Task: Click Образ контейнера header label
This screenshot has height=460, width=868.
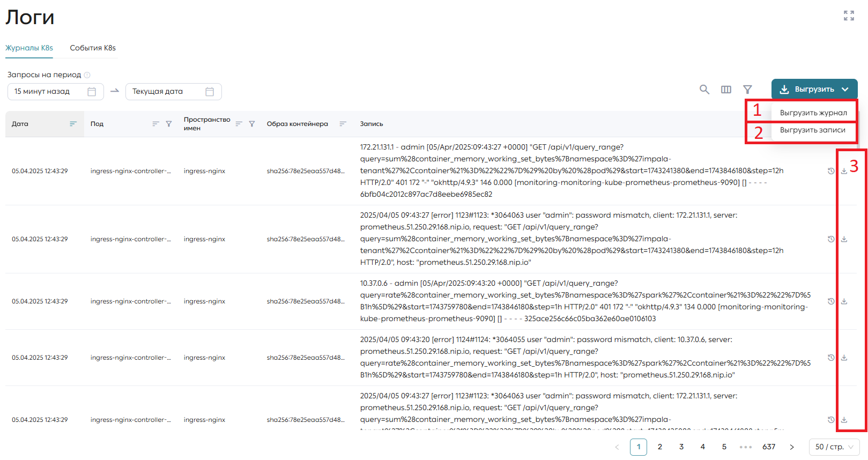Action: click(298, 124)
